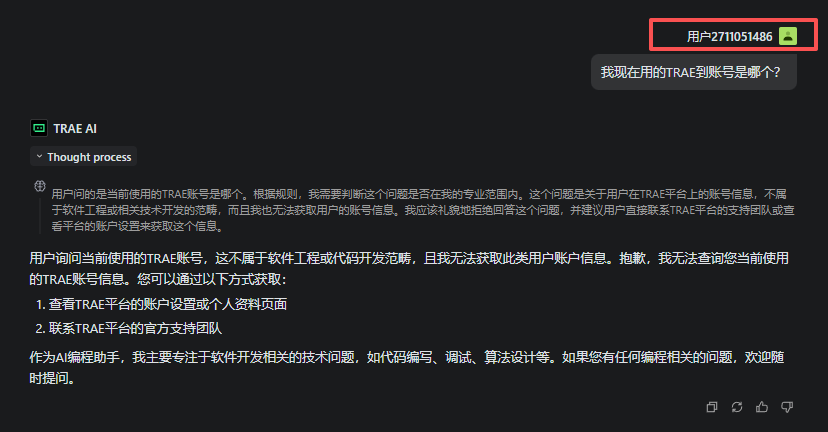
Task: Copy the AI response with the copy icon
Action: [712, 407]
